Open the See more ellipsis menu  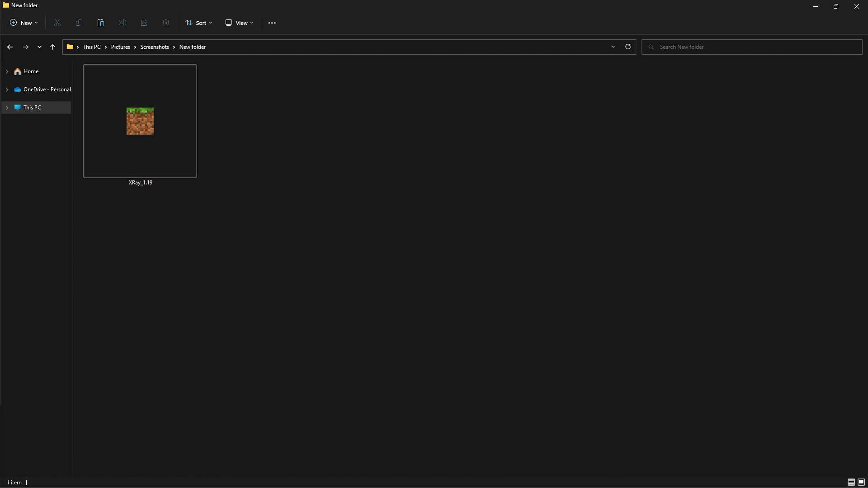point(272,23)
